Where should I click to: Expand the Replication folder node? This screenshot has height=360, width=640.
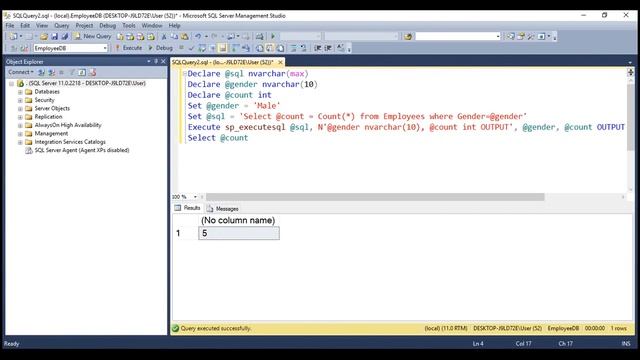coord(20,117)
